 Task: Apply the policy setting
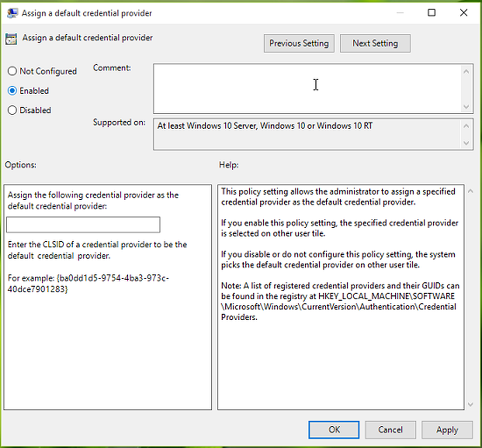tap(447, 430)
